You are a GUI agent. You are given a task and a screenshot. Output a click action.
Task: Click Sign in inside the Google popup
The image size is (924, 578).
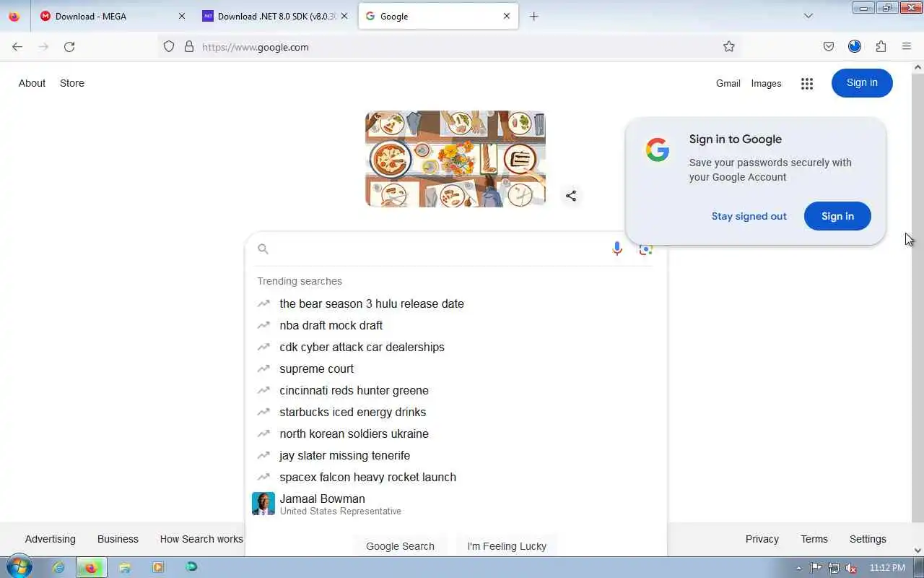[837, 216]
